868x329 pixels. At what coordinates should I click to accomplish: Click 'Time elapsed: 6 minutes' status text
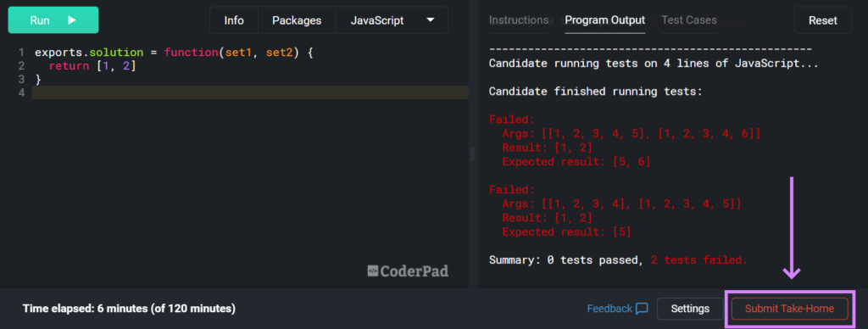tap(129, 309)
